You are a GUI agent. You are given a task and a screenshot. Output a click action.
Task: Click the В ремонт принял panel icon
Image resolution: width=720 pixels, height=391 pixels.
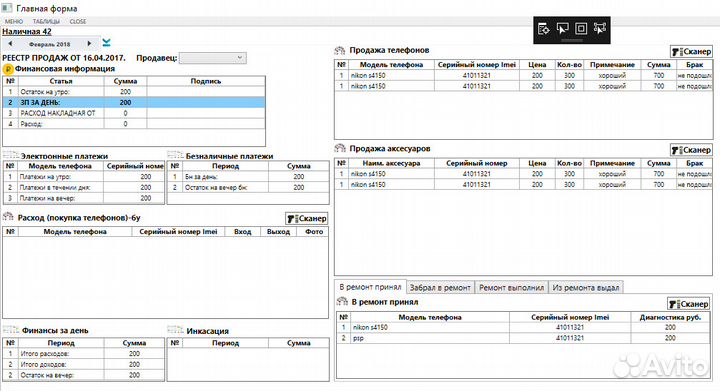coord(342,302)
